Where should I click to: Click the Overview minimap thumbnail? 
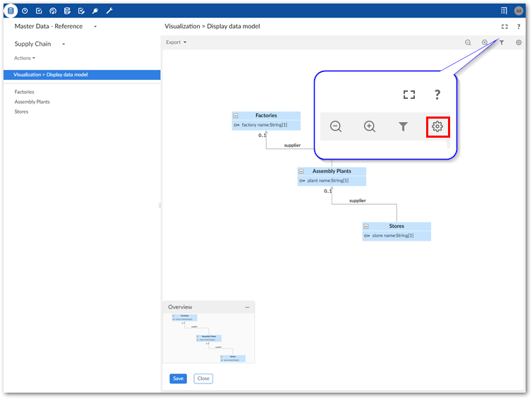click(209, 338)
